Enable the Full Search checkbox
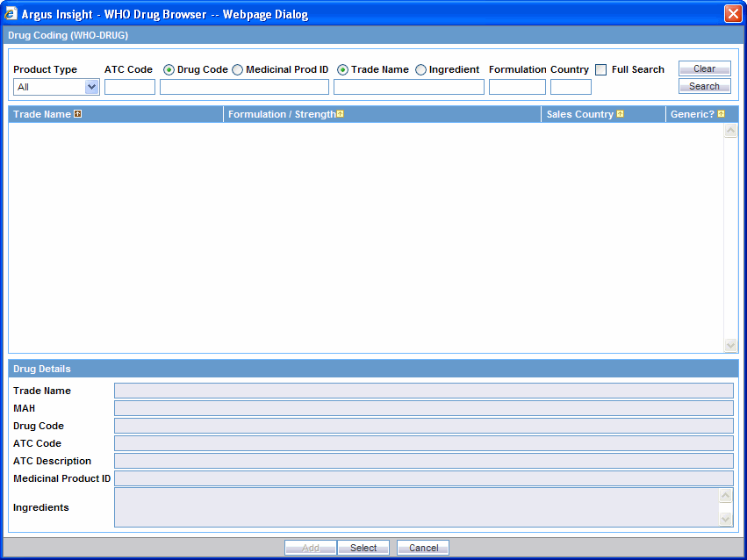Screen dimensions: 747x560 click(x=601, y=70)
